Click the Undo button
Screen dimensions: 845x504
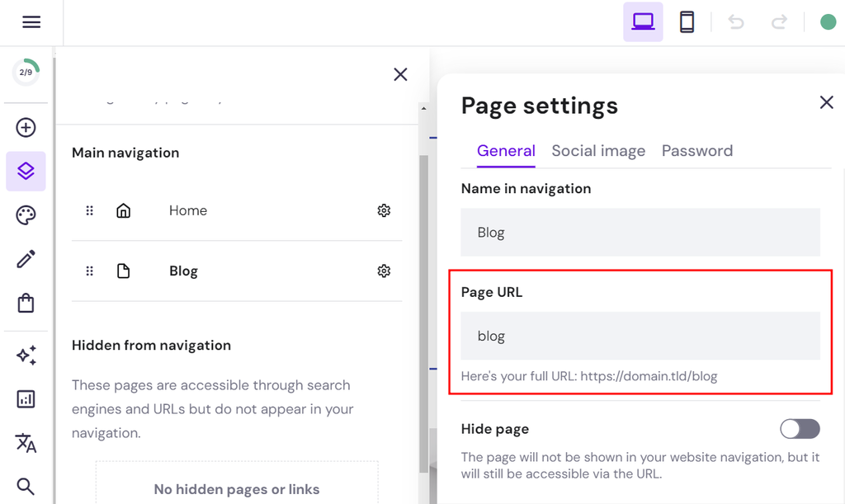click(x=735, y=21)
